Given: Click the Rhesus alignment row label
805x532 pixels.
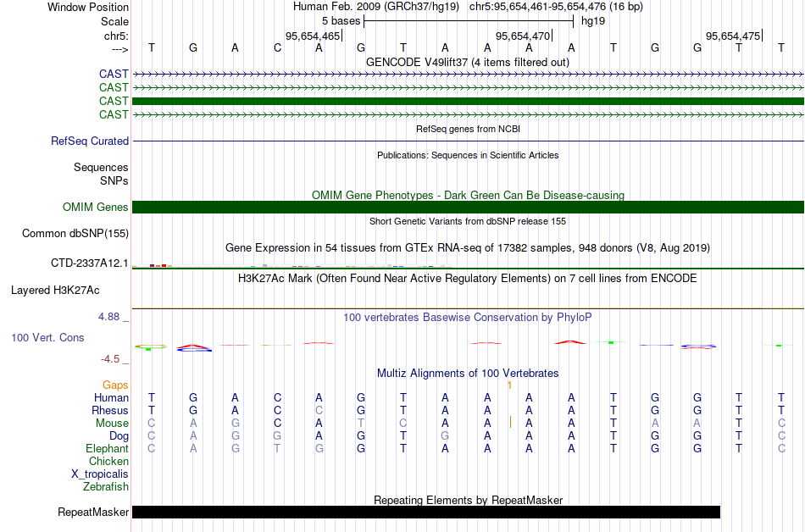Looking at the screenshot, I should tap(110, 410).
